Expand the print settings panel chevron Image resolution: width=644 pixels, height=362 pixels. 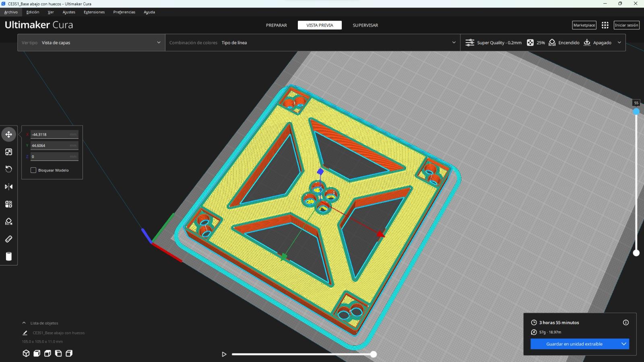pos(619,43)
